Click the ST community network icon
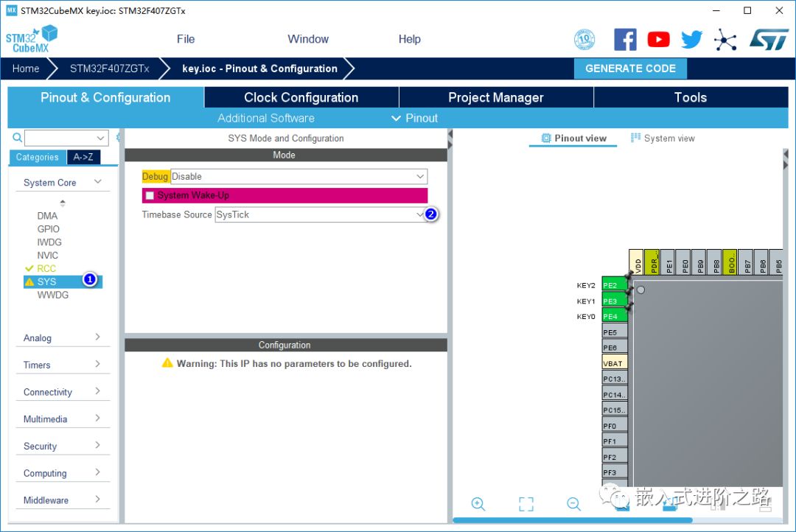The width and height of the screenshot is (796, 532). point(725,39)
